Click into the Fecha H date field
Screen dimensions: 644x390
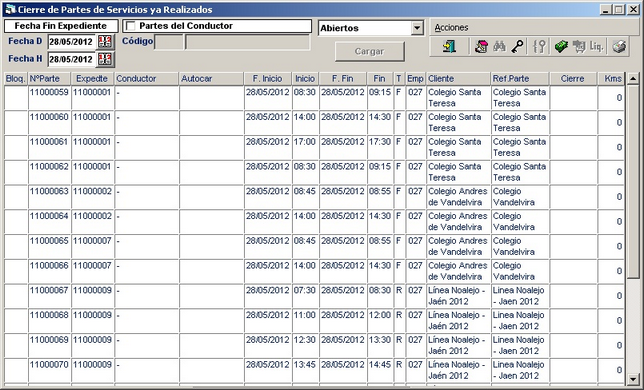point(72,59)
